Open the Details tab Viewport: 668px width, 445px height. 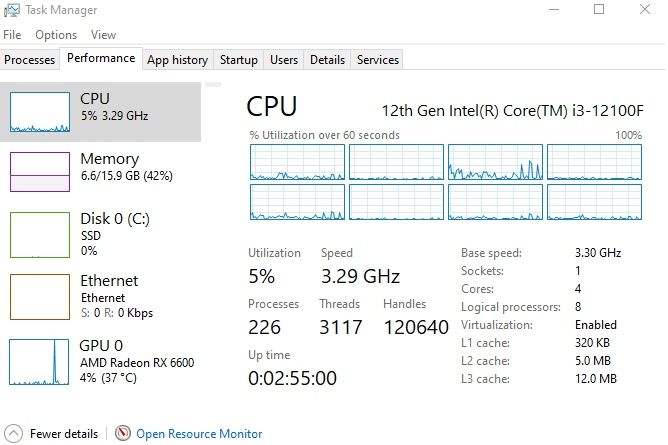(x=327, y=60)
